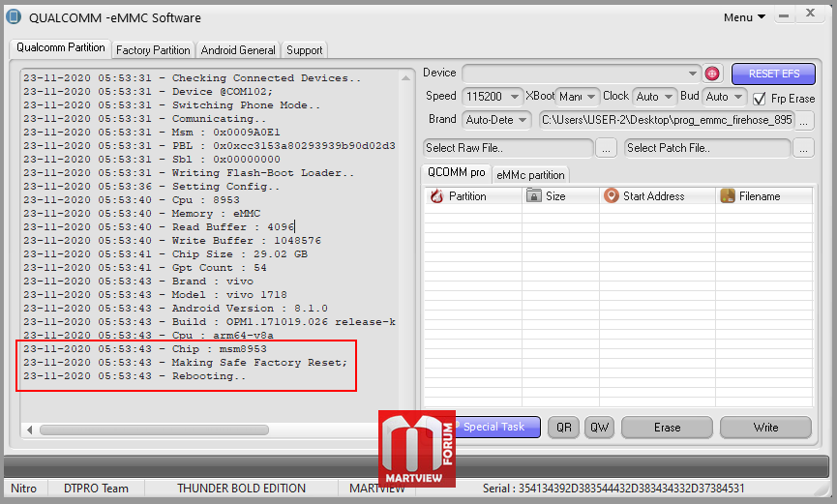The image size is (837, 504).
Task: Click the Erase button
Action: coord(668,428)
